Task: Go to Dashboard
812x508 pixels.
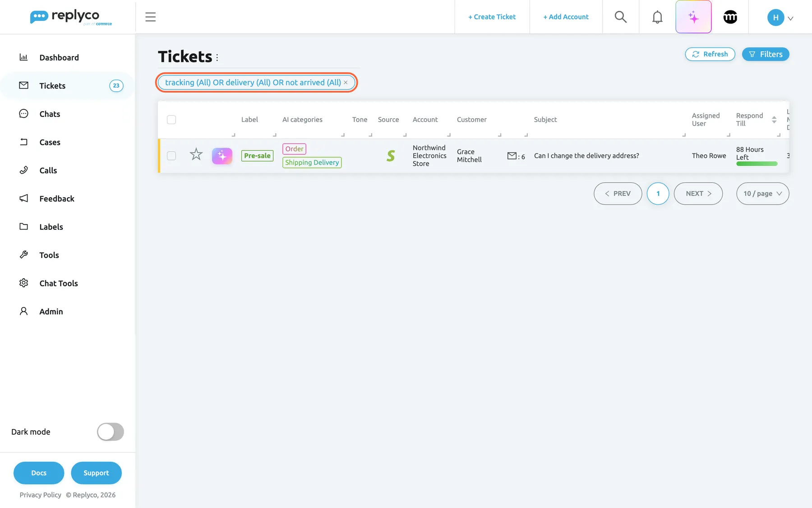Action: coord(59,57)
